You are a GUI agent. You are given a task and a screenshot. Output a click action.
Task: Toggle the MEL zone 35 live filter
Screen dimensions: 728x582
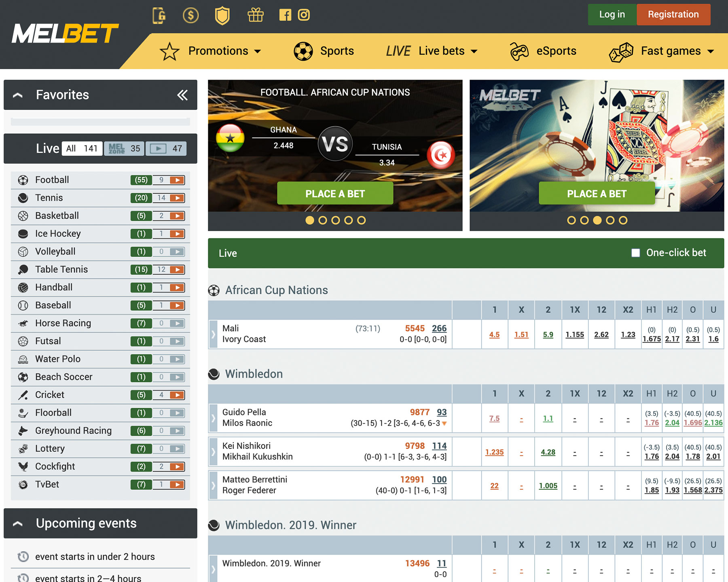coord(124,149)
